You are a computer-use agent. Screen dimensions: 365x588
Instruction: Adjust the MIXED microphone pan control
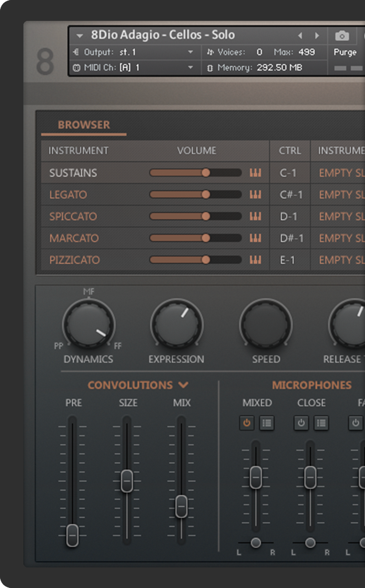tap(256, 543)
